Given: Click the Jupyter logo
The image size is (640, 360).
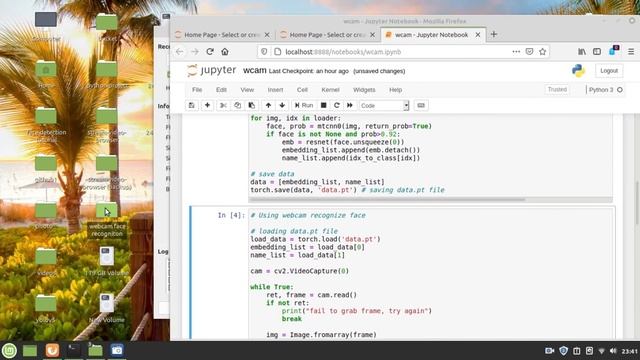Looking at the screenshot, I should click(x=211, y=70).
